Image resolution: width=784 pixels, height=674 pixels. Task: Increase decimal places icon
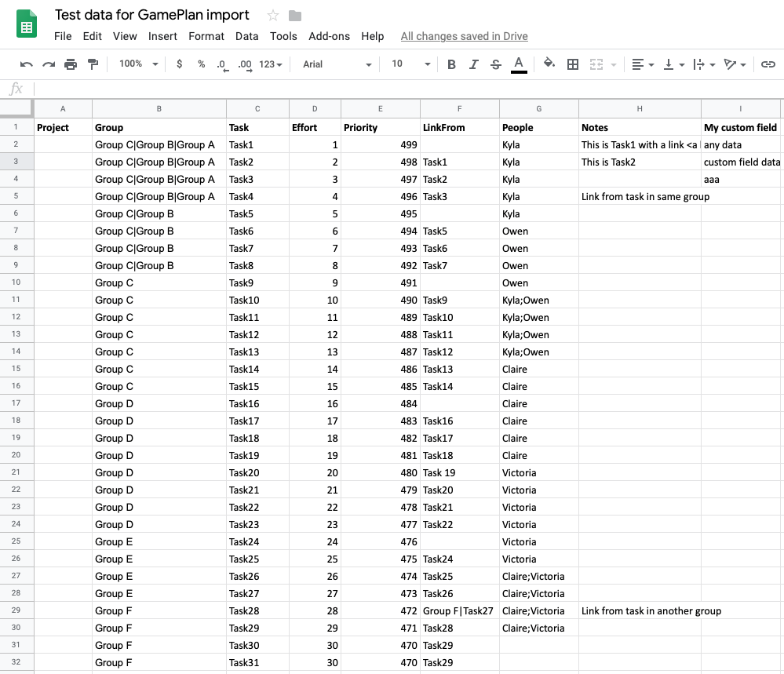[x=245, y=65]
